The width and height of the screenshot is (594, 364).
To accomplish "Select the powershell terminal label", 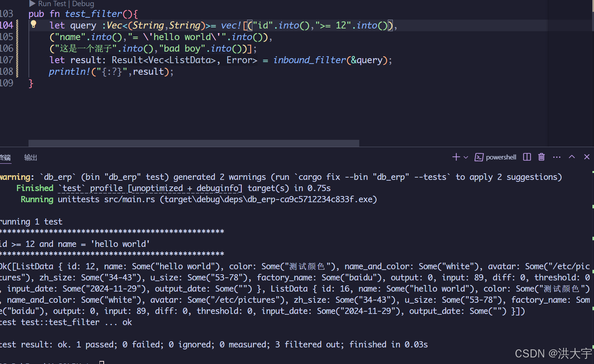I will click(x=501, y=157).
